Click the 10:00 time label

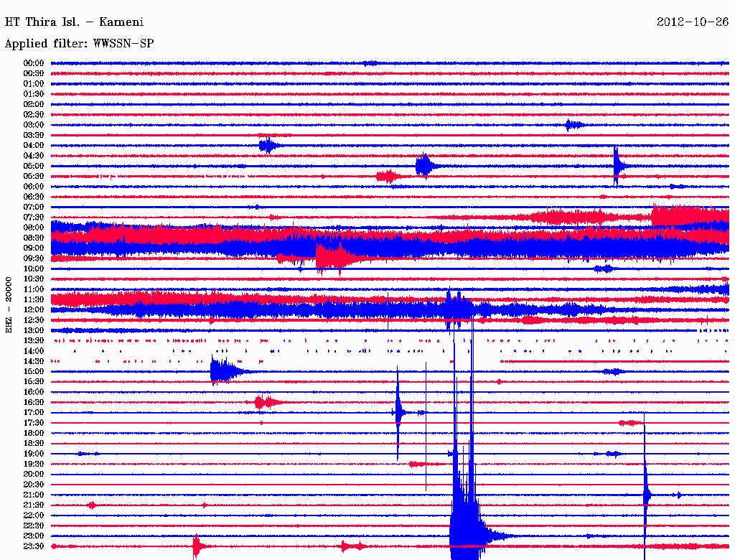pos(34,269)
